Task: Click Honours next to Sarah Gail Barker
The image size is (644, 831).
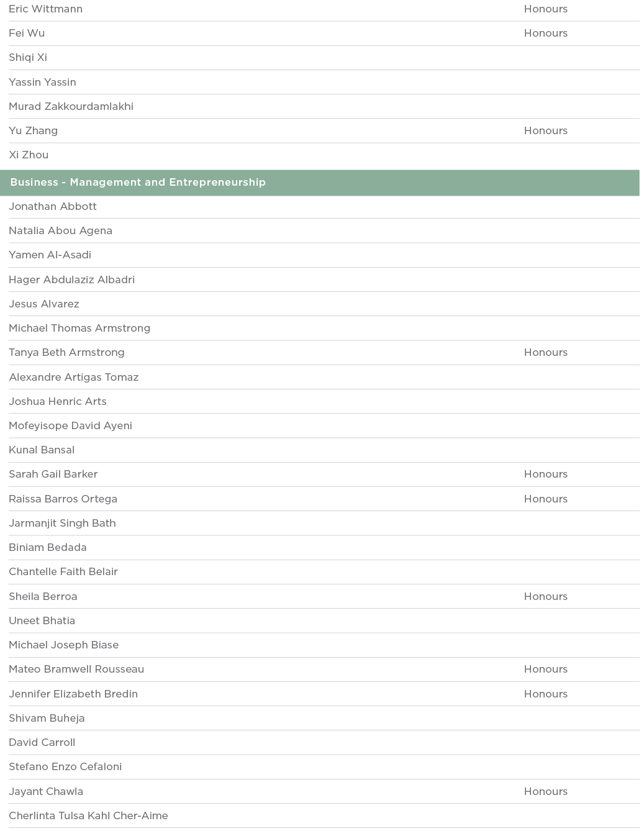Action: [545, 475]
